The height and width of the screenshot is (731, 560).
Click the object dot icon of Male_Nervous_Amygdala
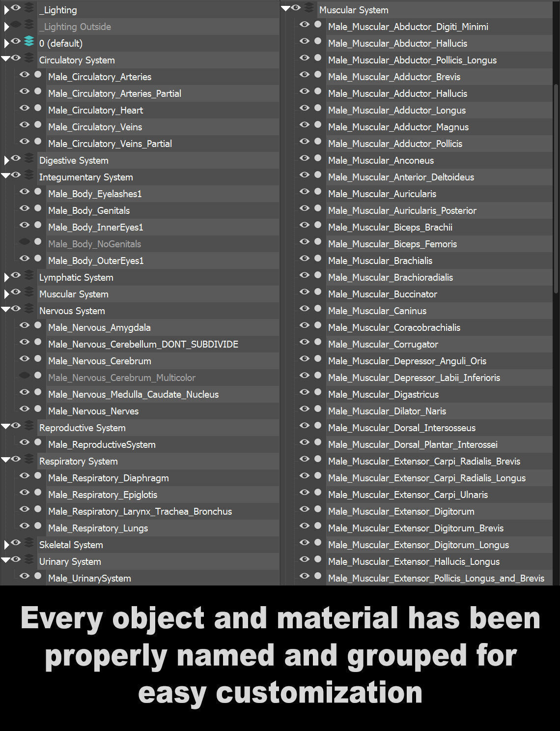coord(38,325)
